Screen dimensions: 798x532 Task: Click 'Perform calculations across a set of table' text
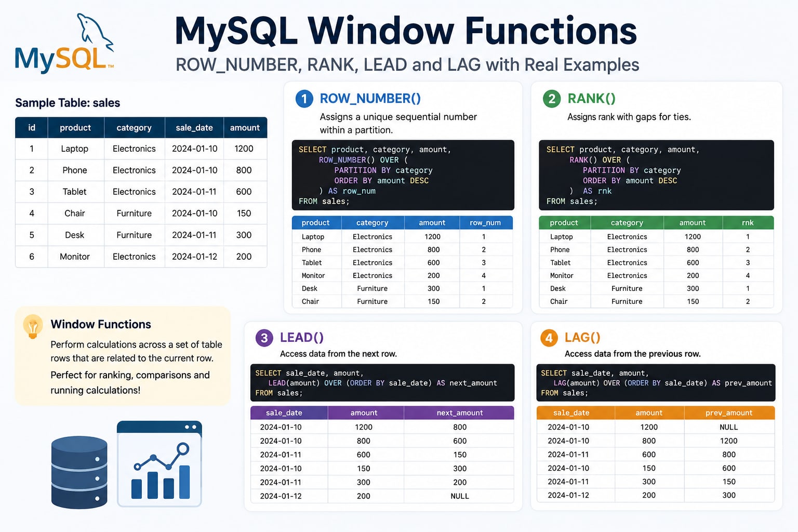[136, 344]
